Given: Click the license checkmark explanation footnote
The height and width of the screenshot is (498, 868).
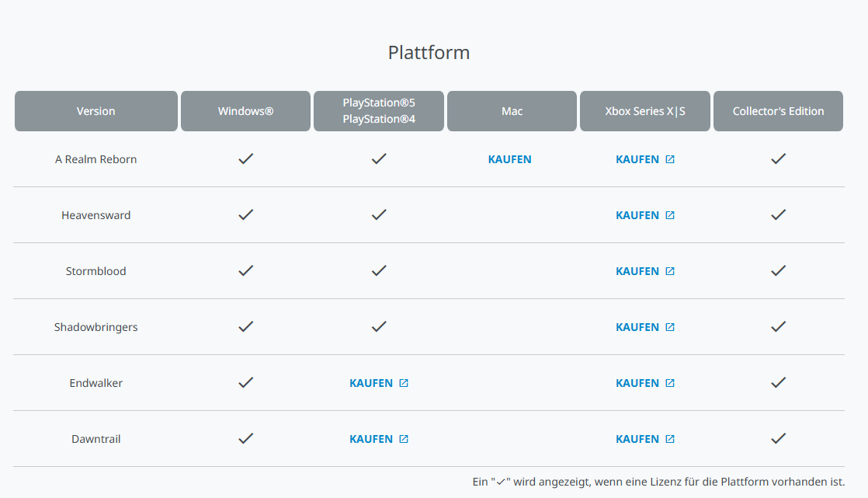Looking at the screenshot, I should 658,482.
